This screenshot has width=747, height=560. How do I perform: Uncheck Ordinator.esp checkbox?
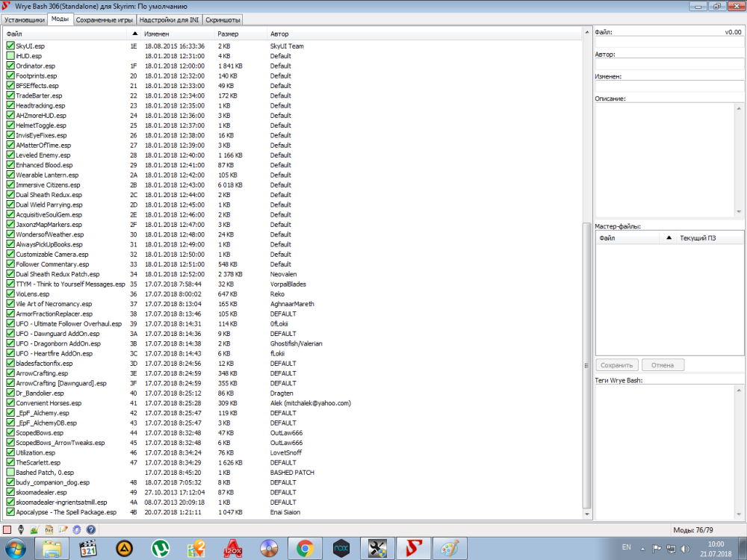[10, 66]
